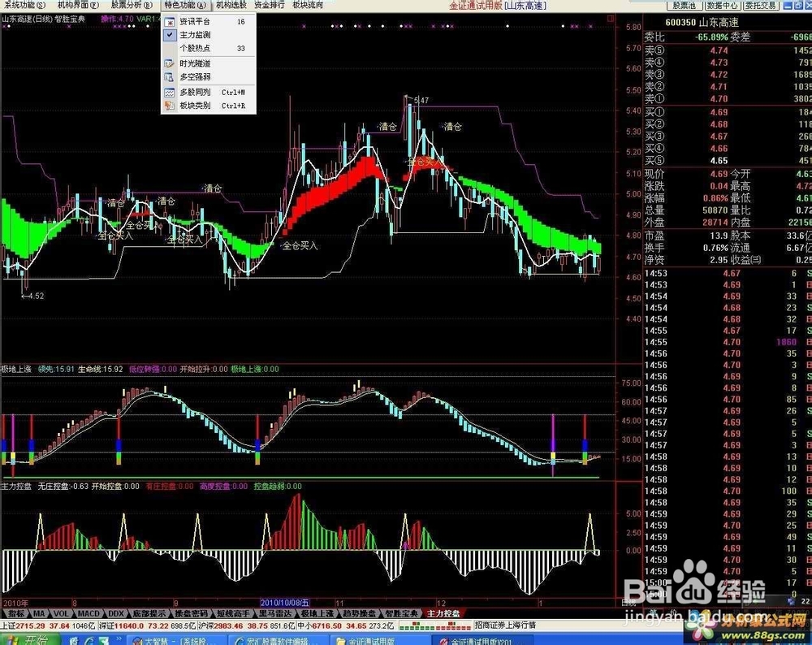812x645 pixels.
Task: Click the stock title 600350 山东高速
Action: pos(702,22)
